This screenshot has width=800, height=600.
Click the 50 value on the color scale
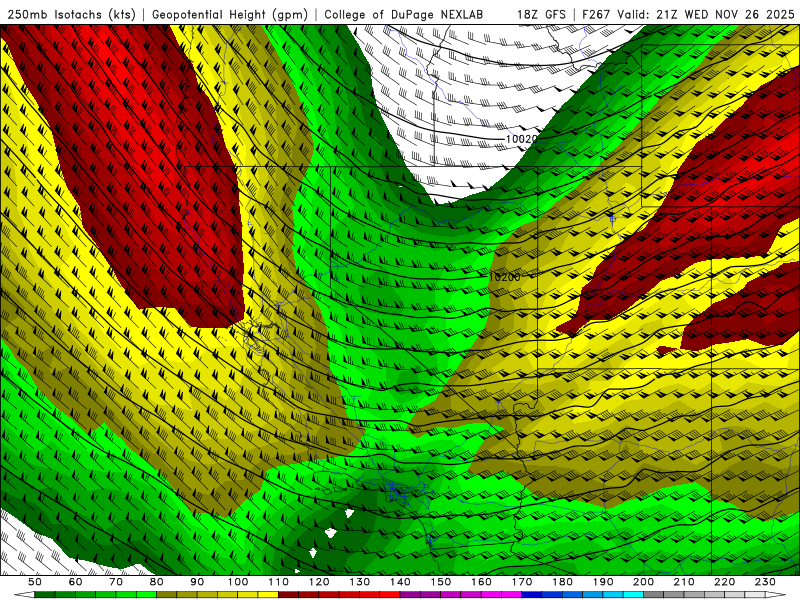[35, 582]
